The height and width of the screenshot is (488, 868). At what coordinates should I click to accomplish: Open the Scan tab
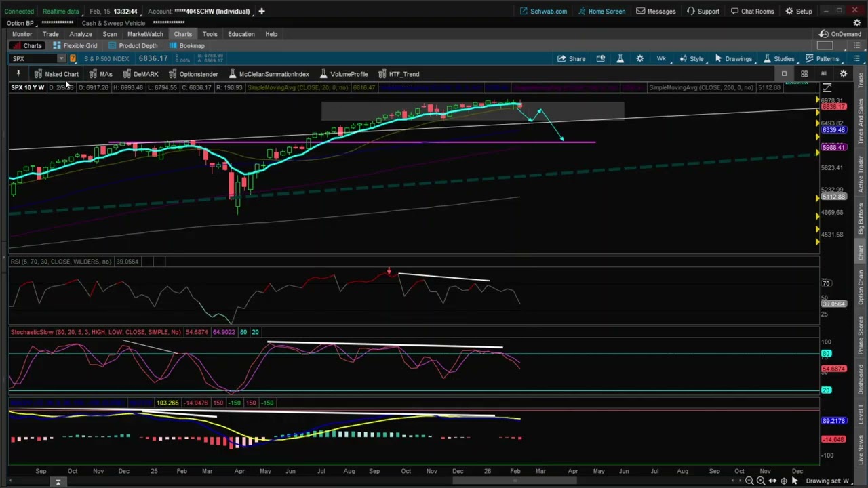coord(109,34)
